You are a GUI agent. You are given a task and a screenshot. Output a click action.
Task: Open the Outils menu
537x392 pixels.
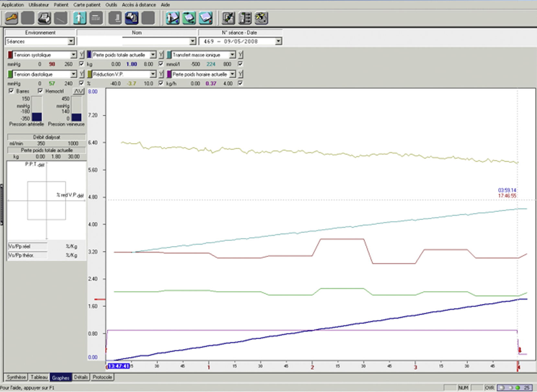pos(111,5)
